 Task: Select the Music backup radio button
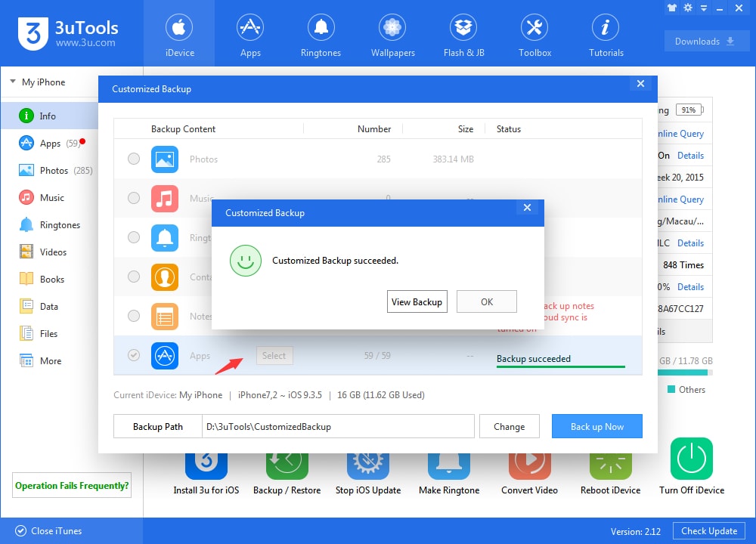(x=134, y=198)
